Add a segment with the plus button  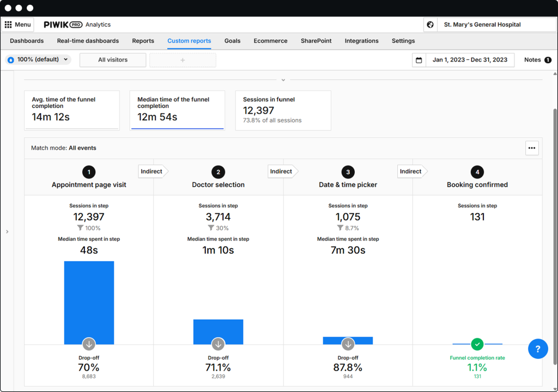183,60
